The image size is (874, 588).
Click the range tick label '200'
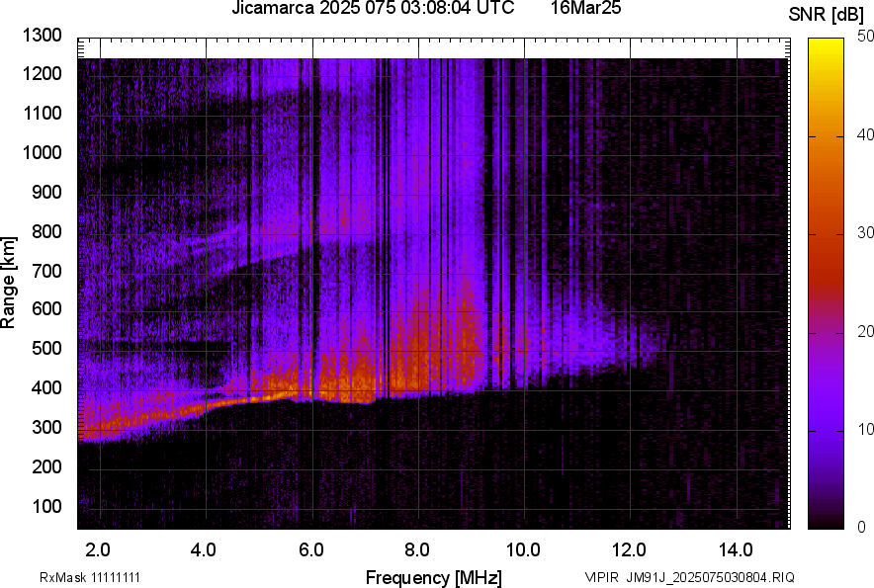click(46, 467)
